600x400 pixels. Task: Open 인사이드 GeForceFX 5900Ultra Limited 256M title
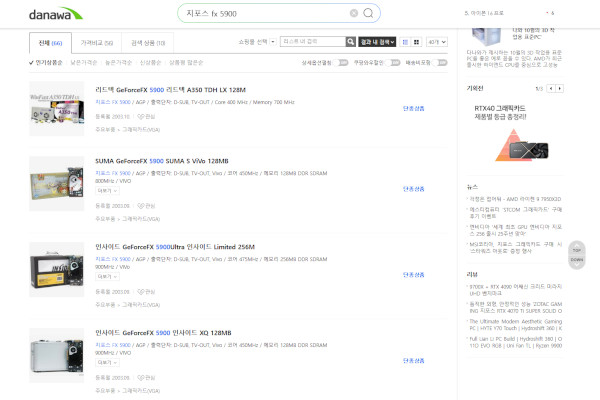point(175,247)
